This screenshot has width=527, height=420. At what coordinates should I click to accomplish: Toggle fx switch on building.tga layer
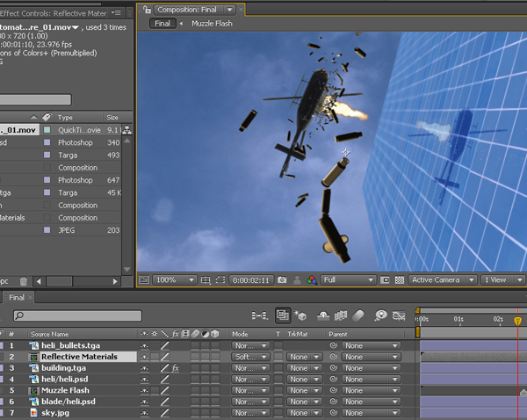point(175,368)
